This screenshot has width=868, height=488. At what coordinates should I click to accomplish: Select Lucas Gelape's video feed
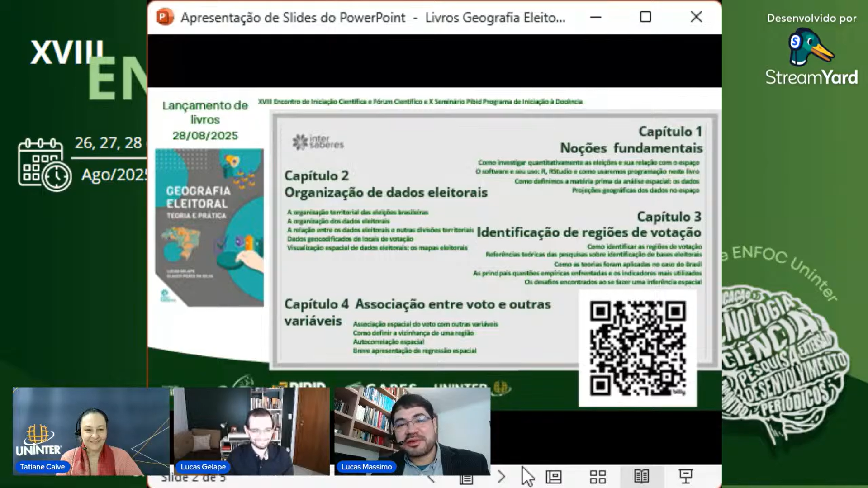251,431
